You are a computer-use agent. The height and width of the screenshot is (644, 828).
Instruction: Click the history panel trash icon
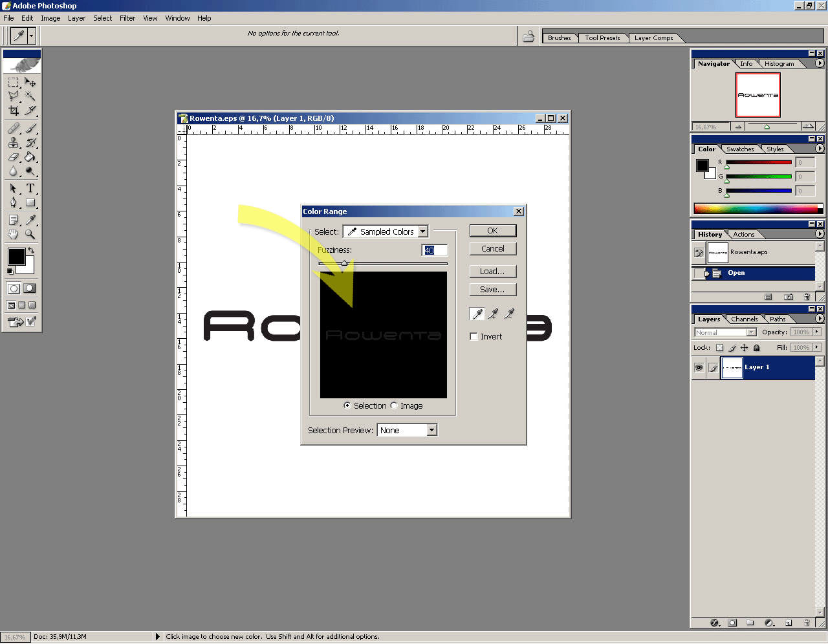coord(807,297)
